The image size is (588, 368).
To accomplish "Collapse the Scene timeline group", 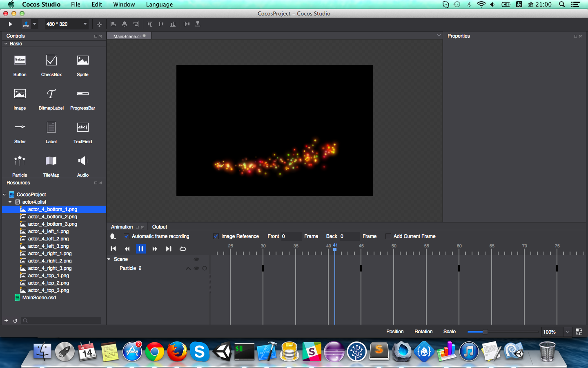I will (109, 259).
